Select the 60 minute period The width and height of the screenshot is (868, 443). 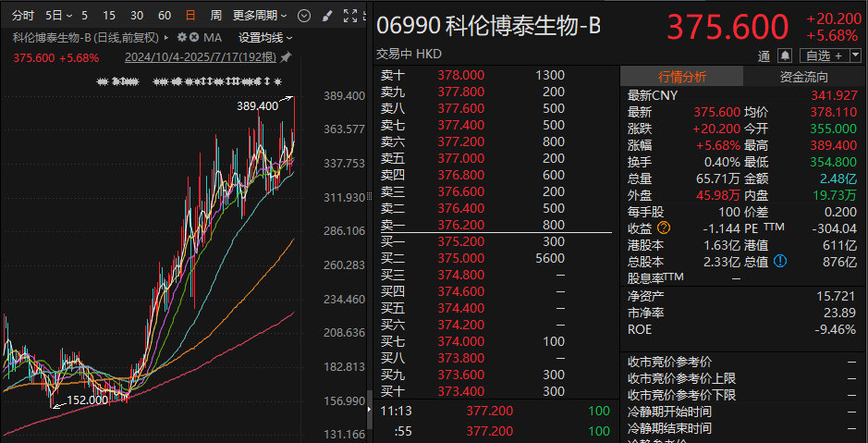pos(165,16)
